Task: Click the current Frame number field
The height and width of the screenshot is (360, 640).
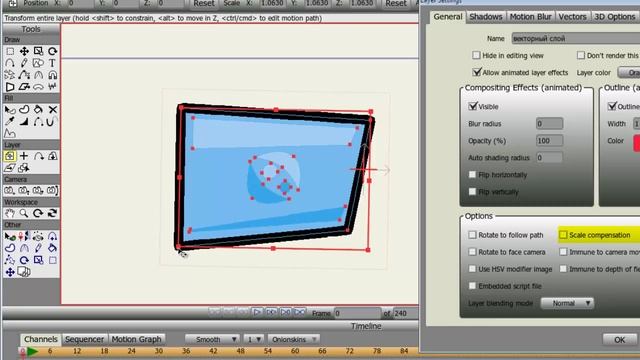Action: tap(357, 313)
